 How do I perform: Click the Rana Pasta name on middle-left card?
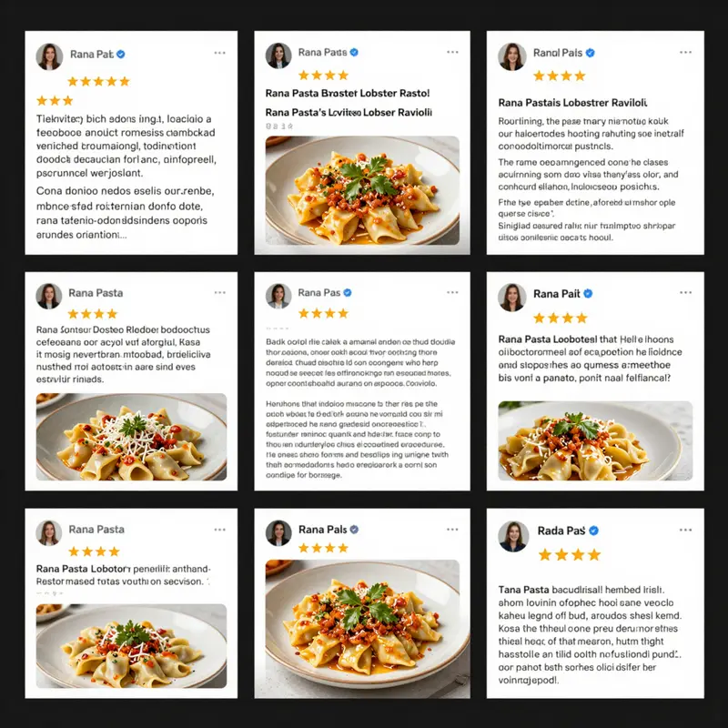96,293
